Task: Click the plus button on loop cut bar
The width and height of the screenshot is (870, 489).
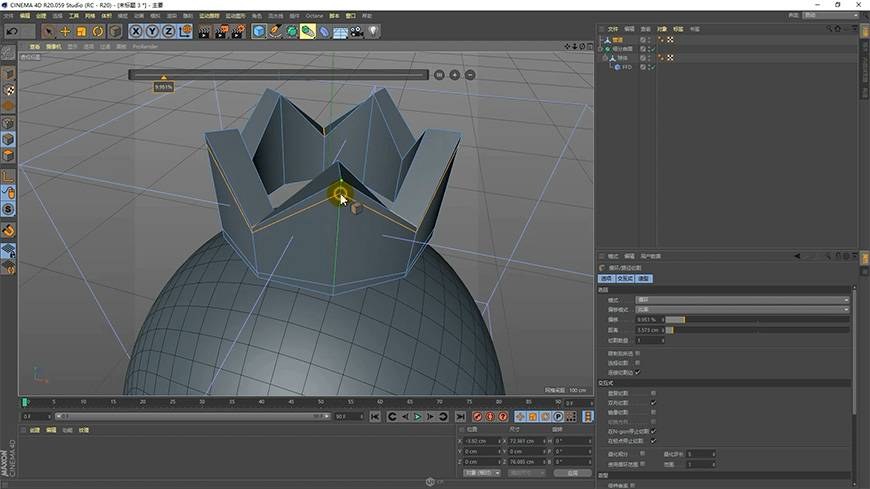Action: click(x=454, y=75)
